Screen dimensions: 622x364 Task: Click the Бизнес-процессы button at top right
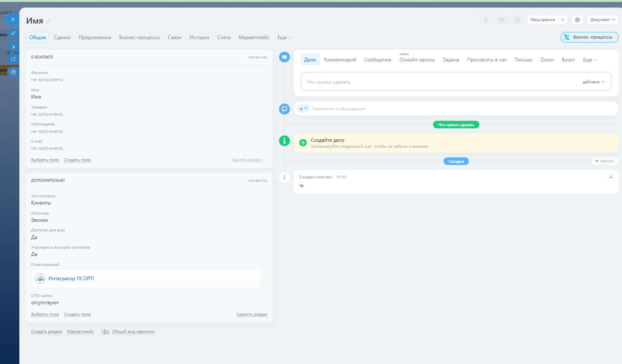point(589,37)
